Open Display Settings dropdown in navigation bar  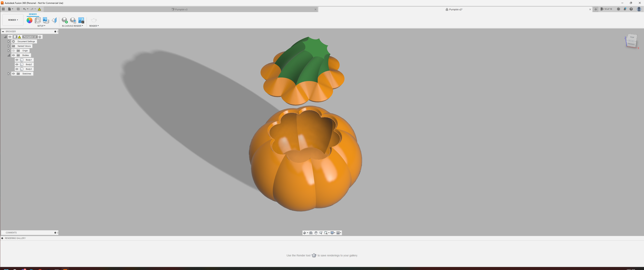pyautogui.click(x=333, y=233)
